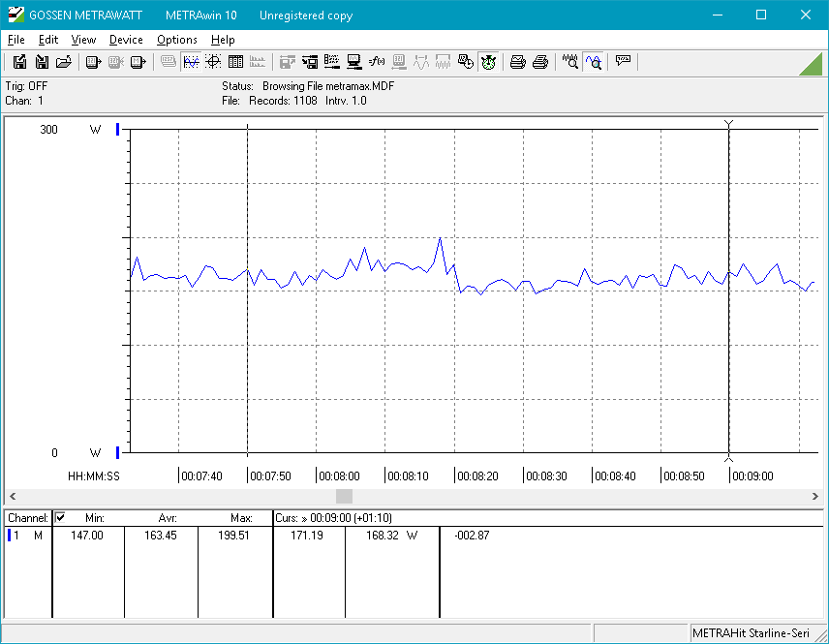This screenshot has height=644, width=829.
Task: Toggle the Channel checkbox in the table header
Action: pos(60,518)
